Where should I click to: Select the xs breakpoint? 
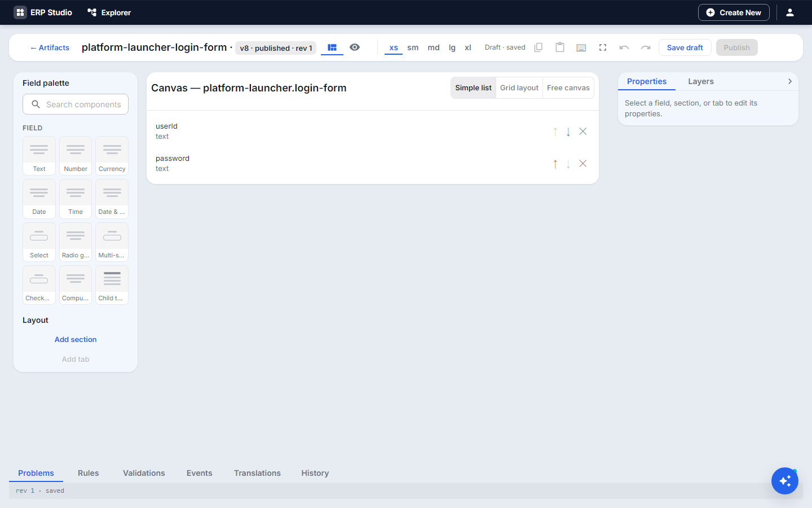(394, 48)
